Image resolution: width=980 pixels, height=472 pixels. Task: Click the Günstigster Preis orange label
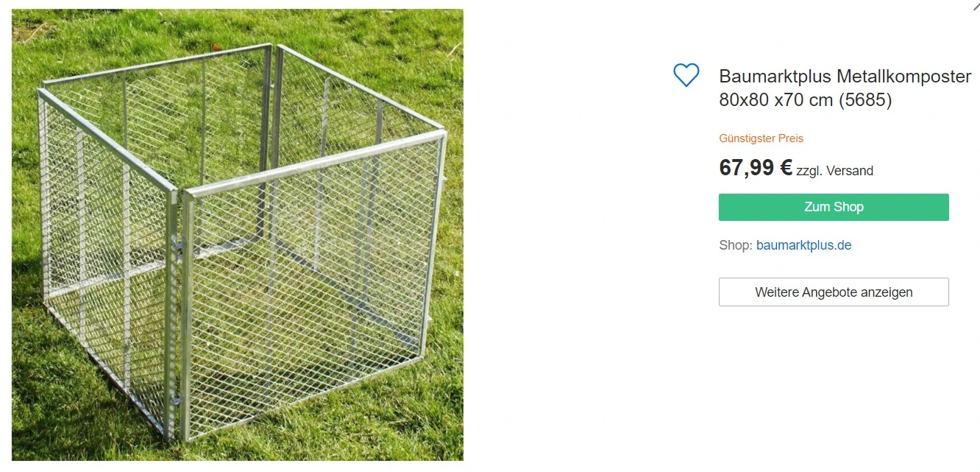[x=761, y=138]
